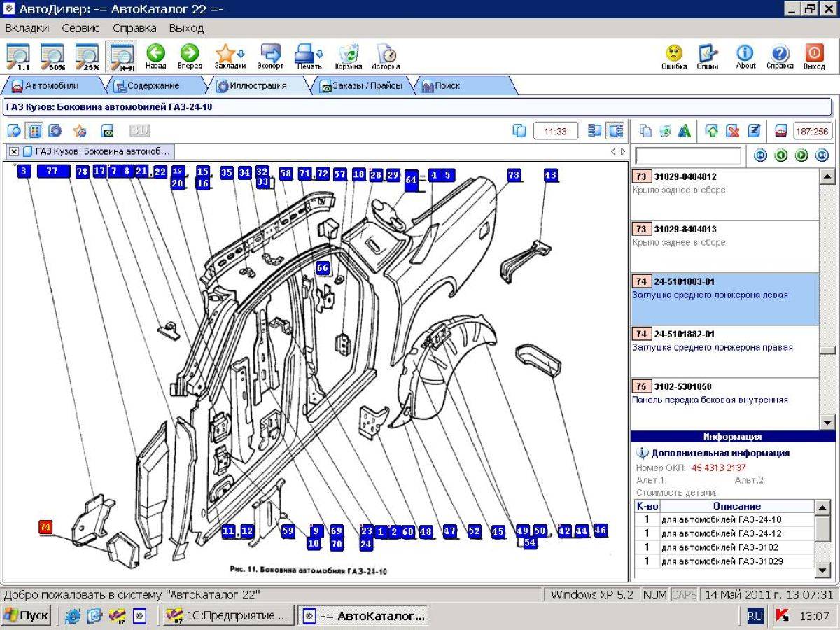Image resolution: width=840 pixels, height=630 pixels.
Task: Click red callout 74 on the illustration
Action: [x=45, y=528]
